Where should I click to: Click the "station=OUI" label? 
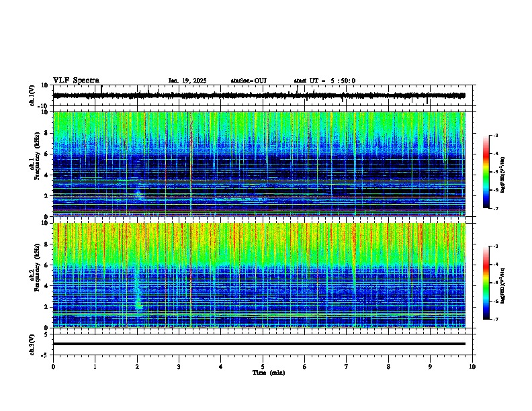click(249, 81)
